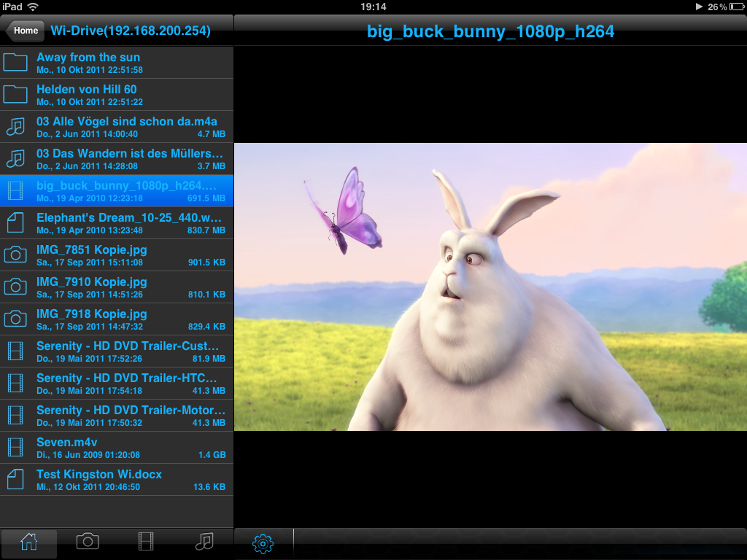Screen dimensions: 747x560
Task: Open settings via the gear icon
Action: (x=263, y=543)
